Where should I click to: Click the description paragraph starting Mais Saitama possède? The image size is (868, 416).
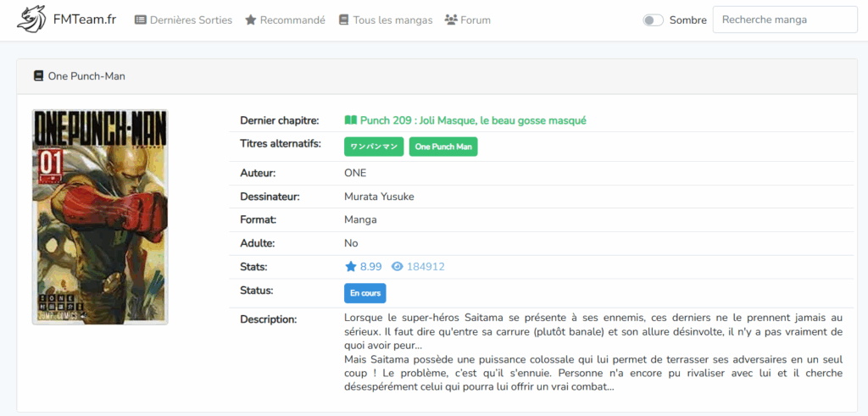(x=593, y=374)
